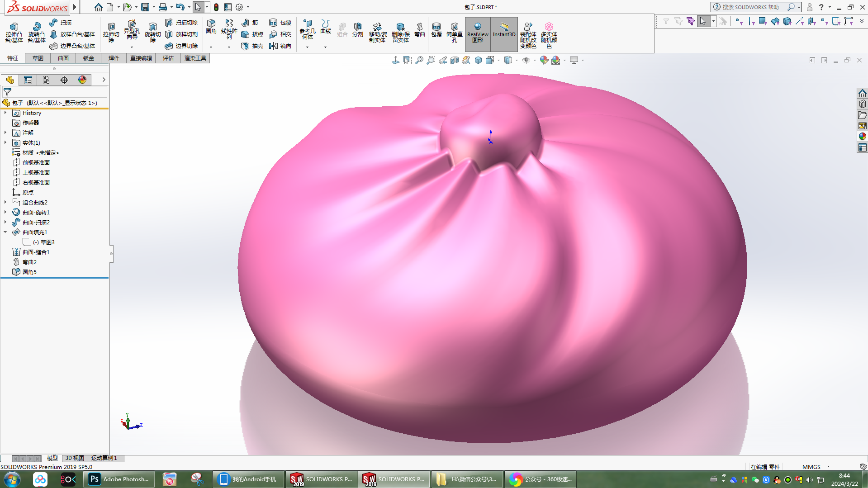Viewport: 868px width, 488px height.
Task: Click the PropertyManager tab icon
Action: 28,80
